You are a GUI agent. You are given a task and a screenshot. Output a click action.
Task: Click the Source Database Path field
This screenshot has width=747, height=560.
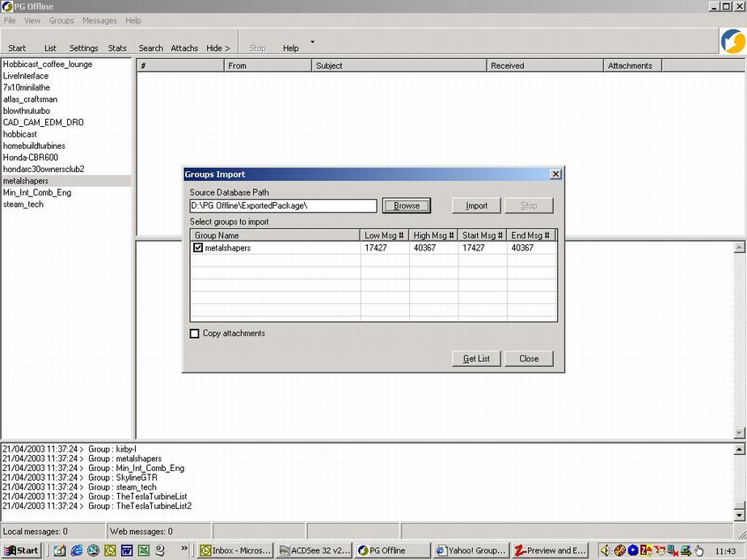(283, 206)
